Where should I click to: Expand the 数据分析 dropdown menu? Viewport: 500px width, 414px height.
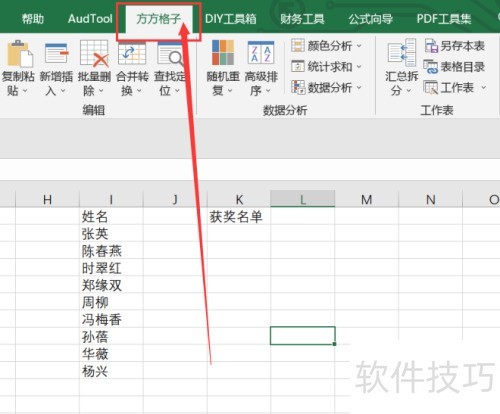(359, 88)
